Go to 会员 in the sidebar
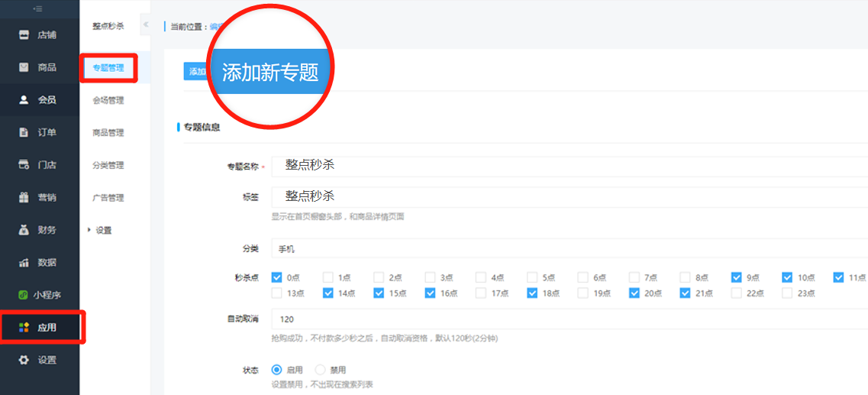Image resolution: width=868 pixels, height=395 pixels. [40, 100]
